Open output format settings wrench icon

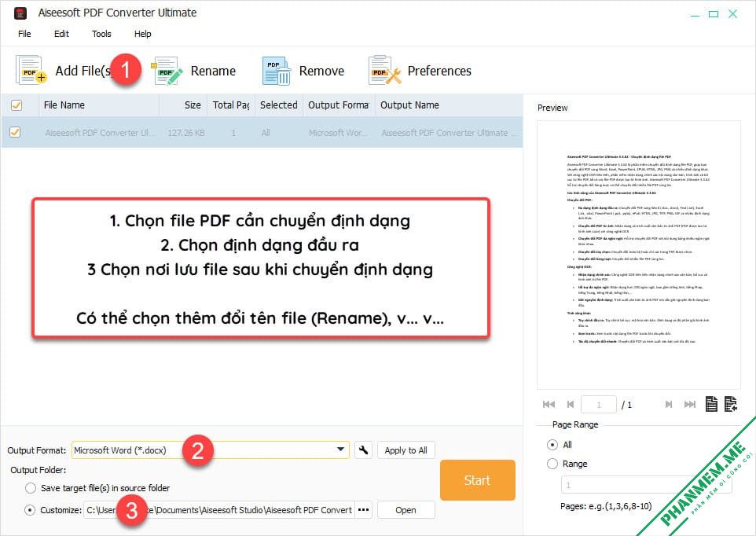tap(363, 450)
